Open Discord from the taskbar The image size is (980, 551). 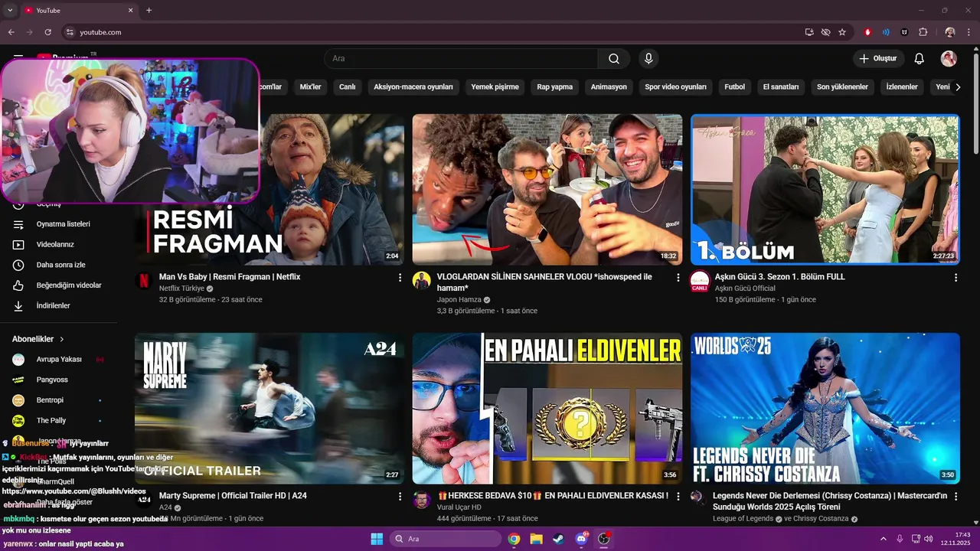pos(581,539)
